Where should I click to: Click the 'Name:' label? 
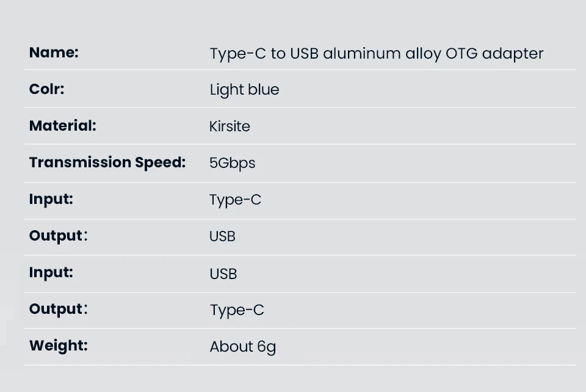(54, 53)
